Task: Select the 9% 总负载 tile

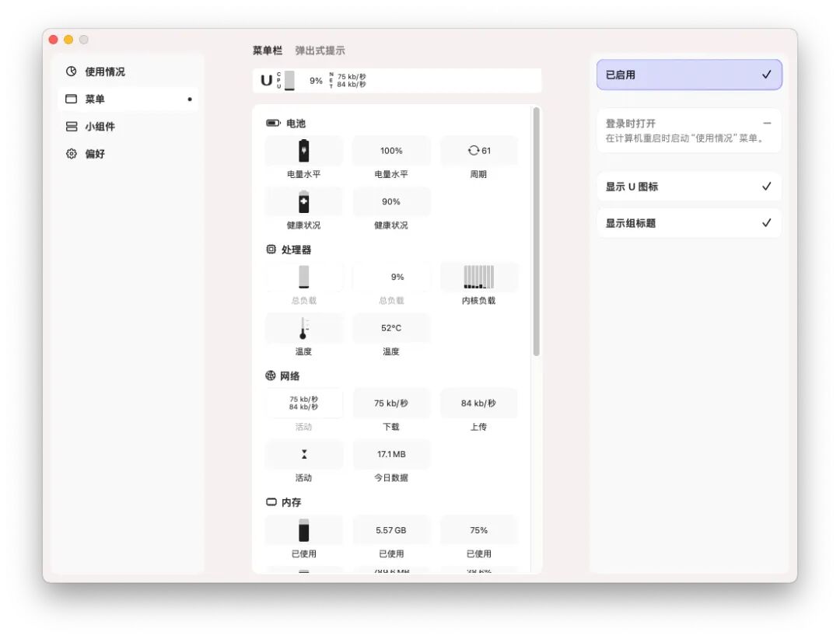Action: tap(391, 277)
